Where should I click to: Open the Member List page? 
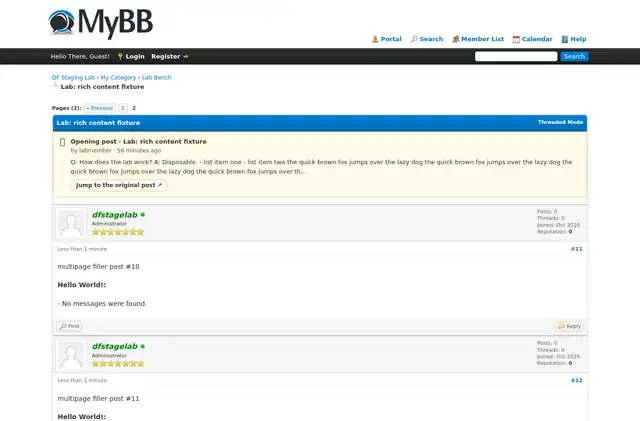point(482,39)
